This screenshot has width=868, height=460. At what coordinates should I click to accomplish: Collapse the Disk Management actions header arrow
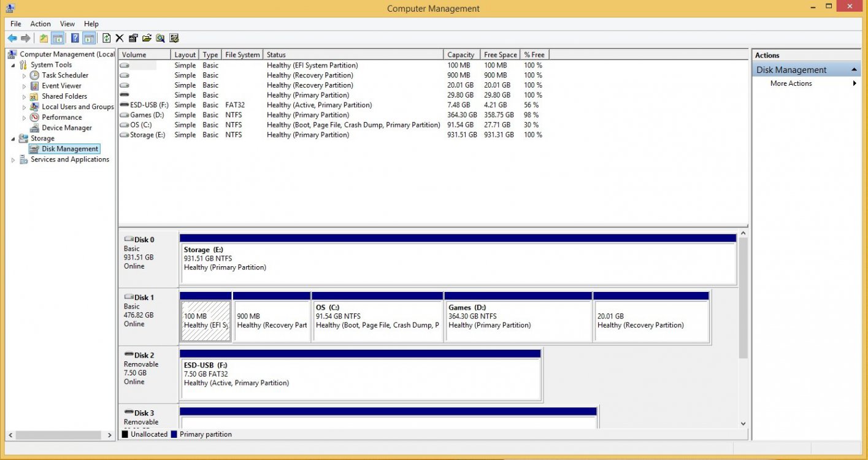pos(854,70)
